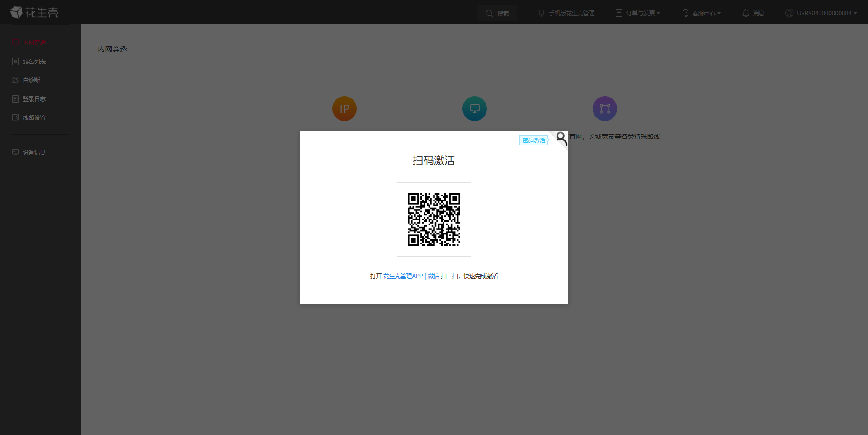Open the 花生壳管理APP link

pyautogui.click(x=403, y=276)
